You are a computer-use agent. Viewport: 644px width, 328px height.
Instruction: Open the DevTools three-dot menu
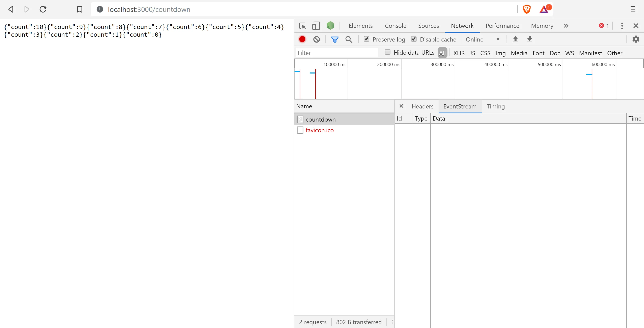point(622,26)
